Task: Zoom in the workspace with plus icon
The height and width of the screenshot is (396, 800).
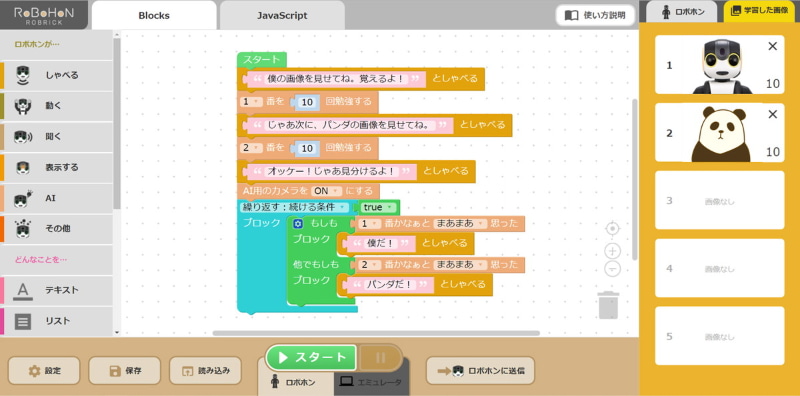Action: tap(612, 251)
